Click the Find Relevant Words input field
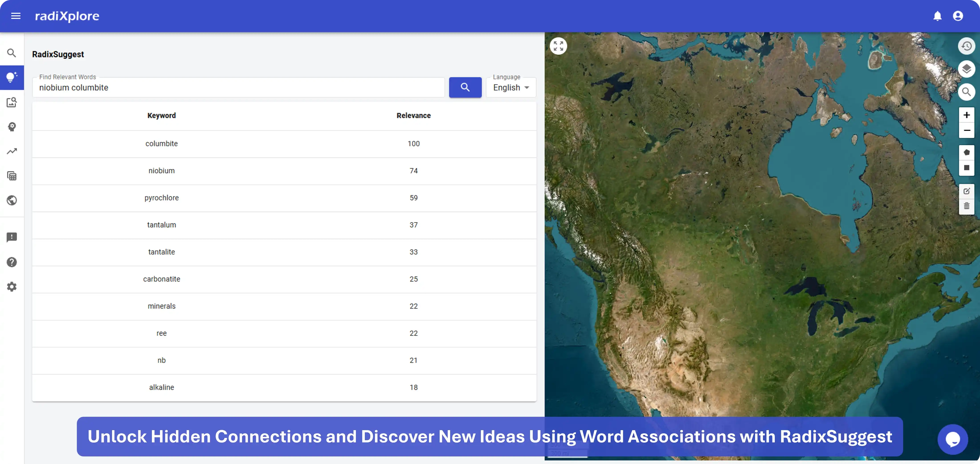980x464 pixels. (238, 88)
